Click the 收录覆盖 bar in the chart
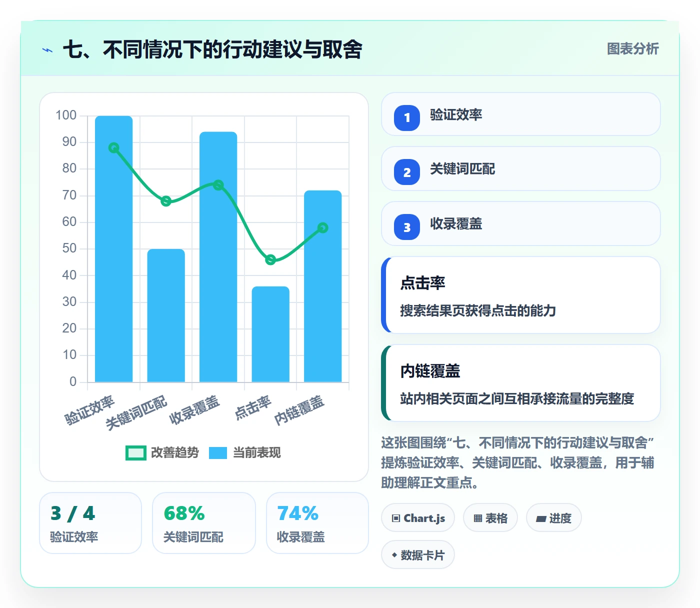The width and height of the screenshot is (700, 608). pyautogui.click(x=218, y=257)
